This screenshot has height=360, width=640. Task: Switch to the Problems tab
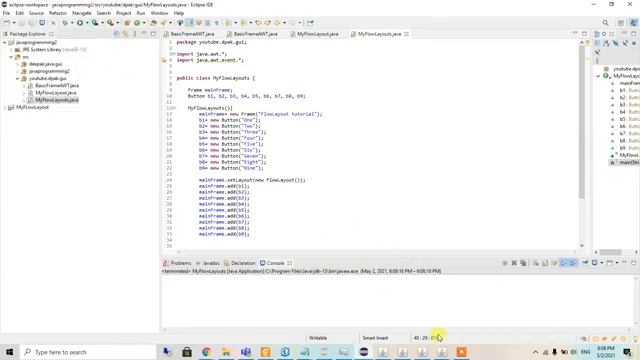177,263
